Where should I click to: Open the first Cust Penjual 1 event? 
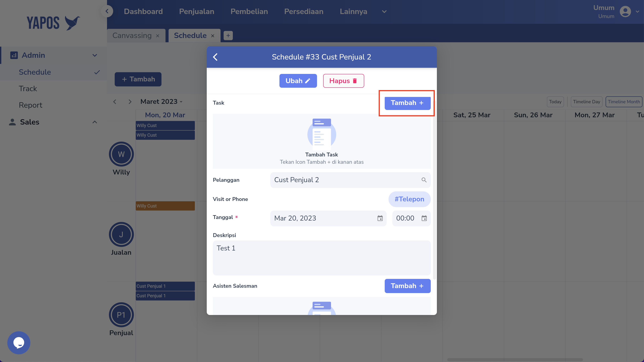pos(165,286)
